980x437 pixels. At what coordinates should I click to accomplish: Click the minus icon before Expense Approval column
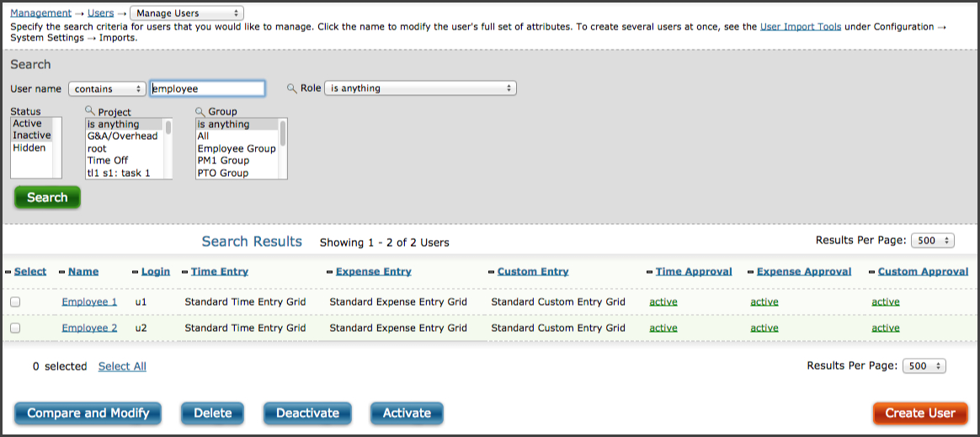click(751, 272)
